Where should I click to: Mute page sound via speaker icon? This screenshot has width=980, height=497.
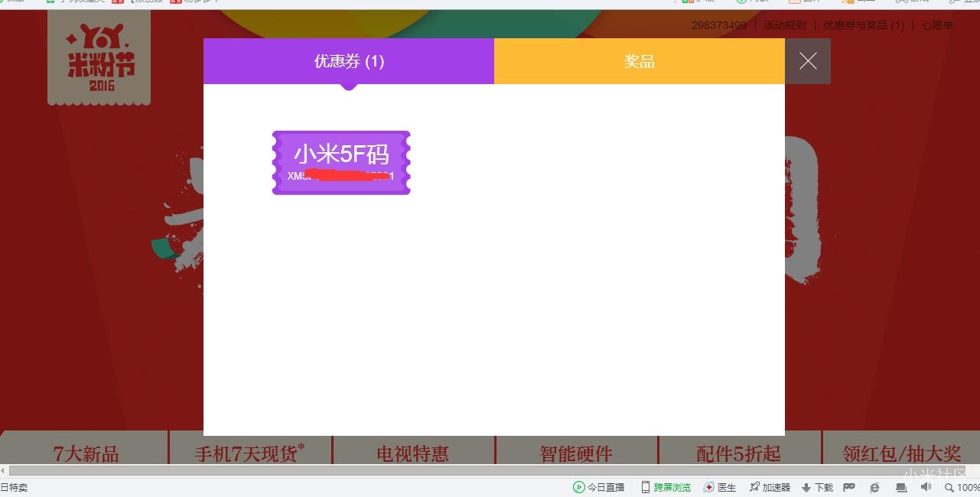click(x=926, y=487)
